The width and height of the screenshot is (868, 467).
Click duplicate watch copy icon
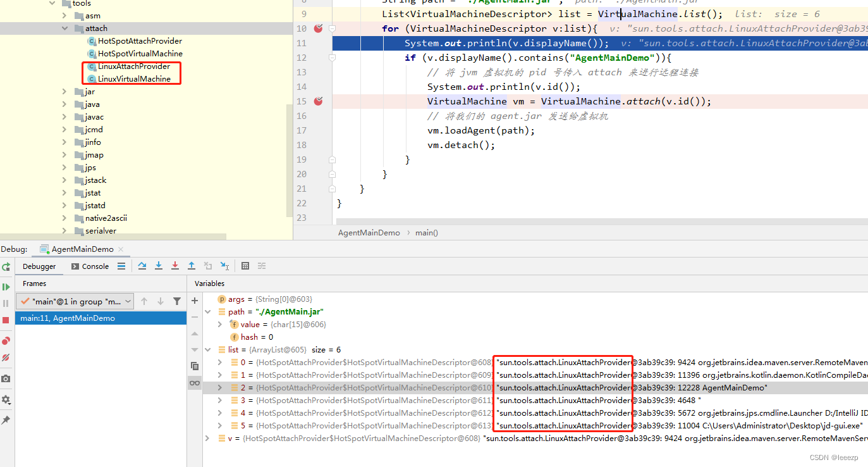click(195, 366)
